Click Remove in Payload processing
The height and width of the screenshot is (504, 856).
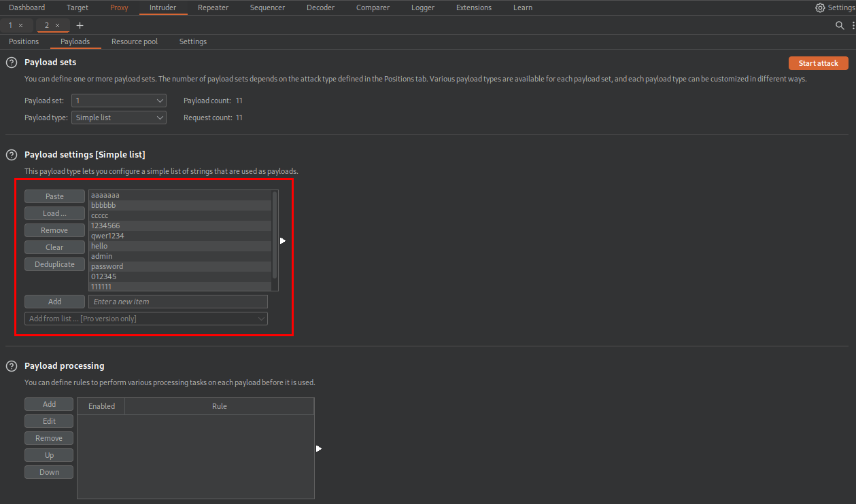(x=49, y=438)
